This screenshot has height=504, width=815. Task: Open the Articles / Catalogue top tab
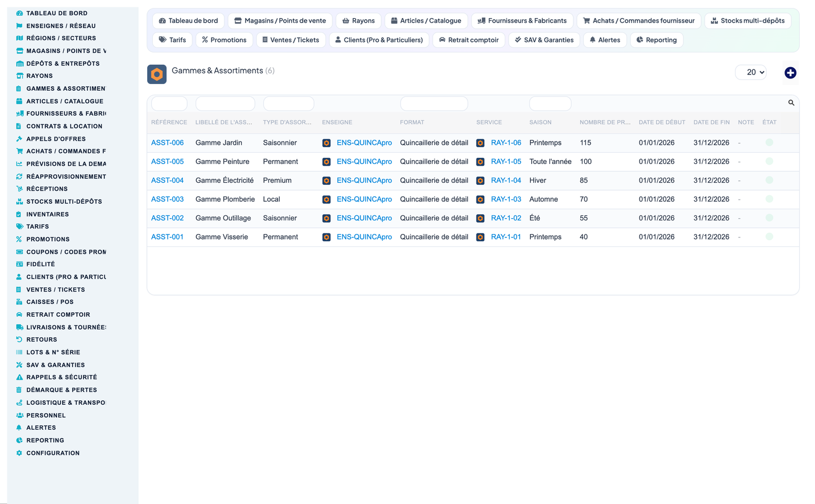(x=426, y=21)
